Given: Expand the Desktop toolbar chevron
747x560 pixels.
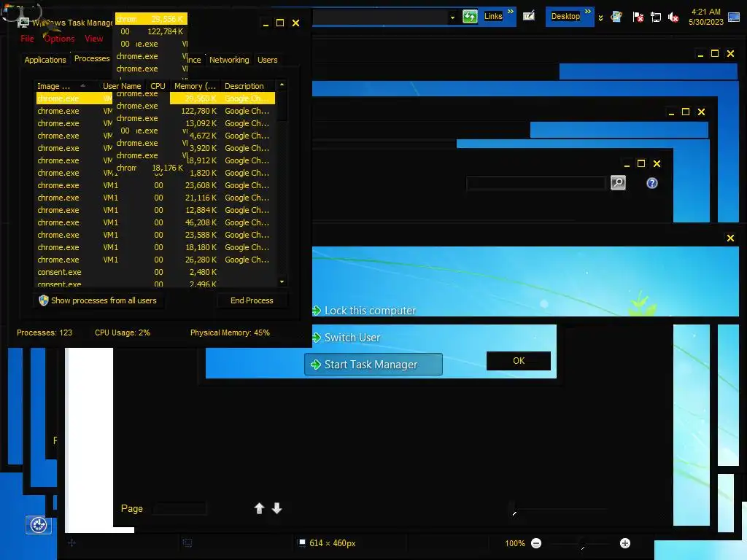Looking at the screenshot, I should click(588, 12).
